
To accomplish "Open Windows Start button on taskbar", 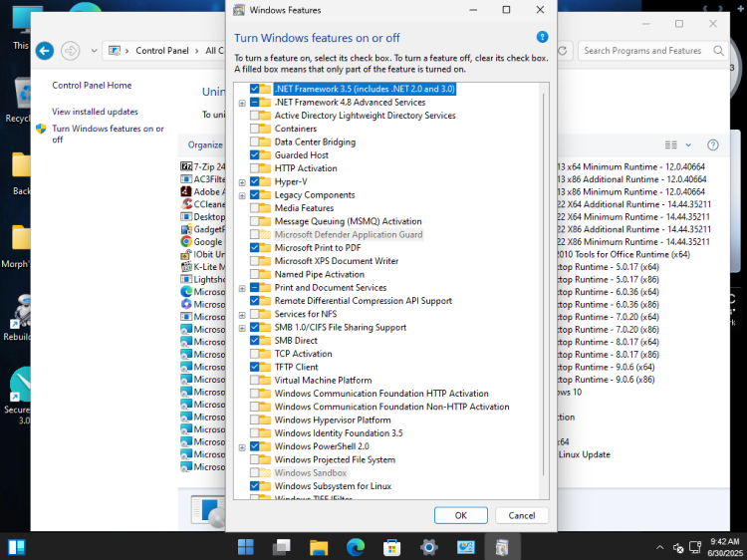I will 246,547.
